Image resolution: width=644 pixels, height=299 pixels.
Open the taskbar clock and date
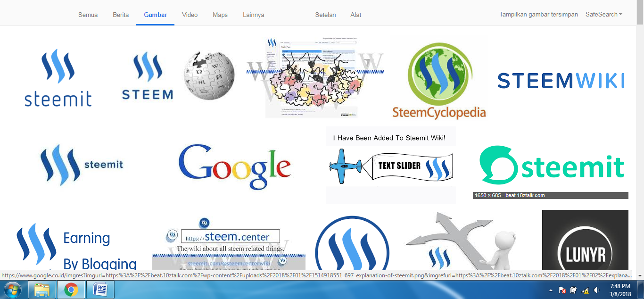620,290
